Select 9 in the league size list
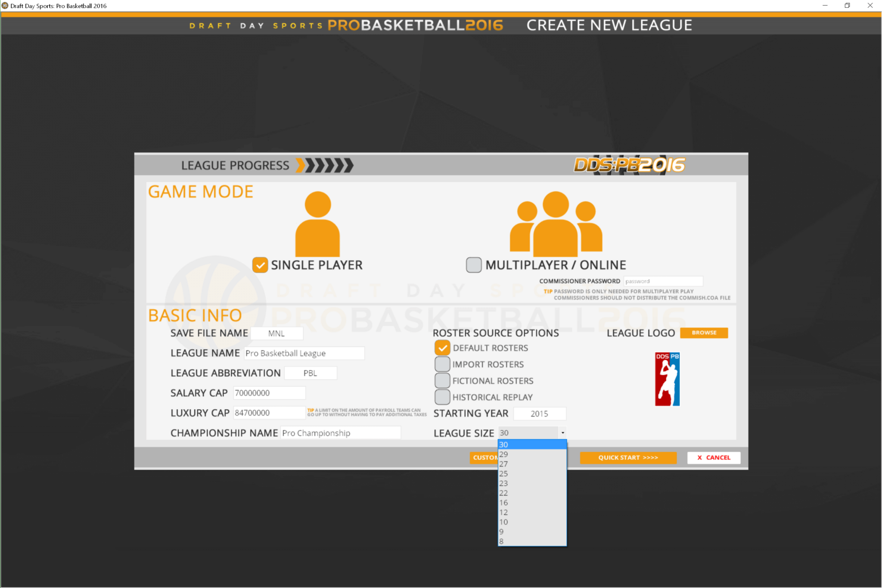Screen dimensions: 882x588 pyautogui.click(x=532, y=532)
